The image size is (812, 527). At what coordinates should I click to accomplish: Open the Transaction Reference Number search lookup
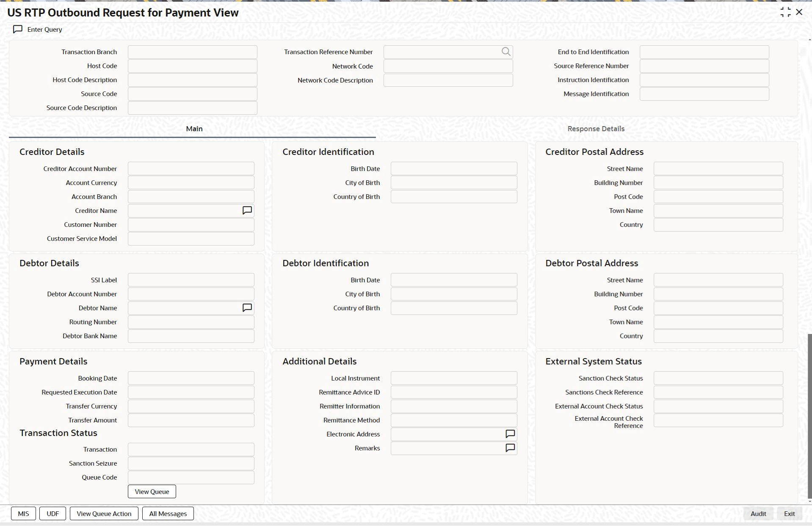tap(506, 52)
